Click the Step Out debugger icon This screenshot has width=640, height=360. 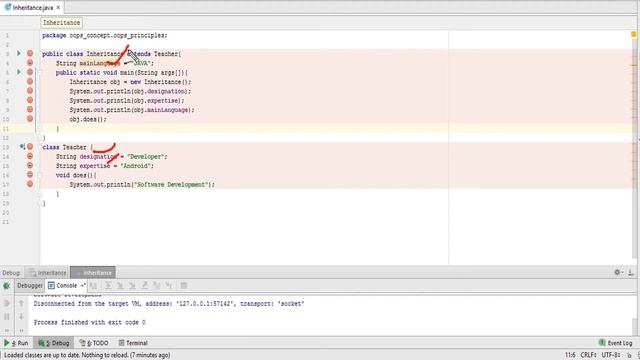(x=144, y=286)
